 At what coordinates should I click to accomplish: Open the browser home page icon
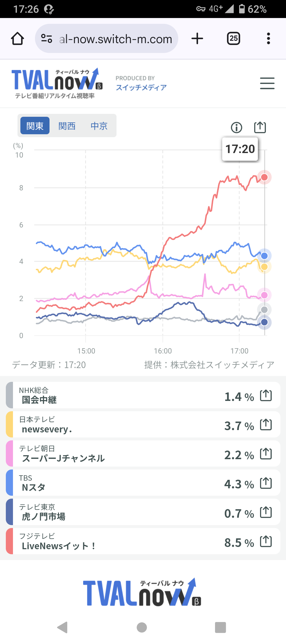[x=17, y=39]
